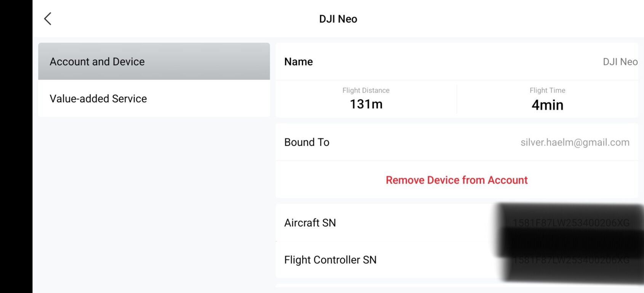The image size is (644, 293).
Task: Select the 131m flight distance value
Action: click(366, 104)
